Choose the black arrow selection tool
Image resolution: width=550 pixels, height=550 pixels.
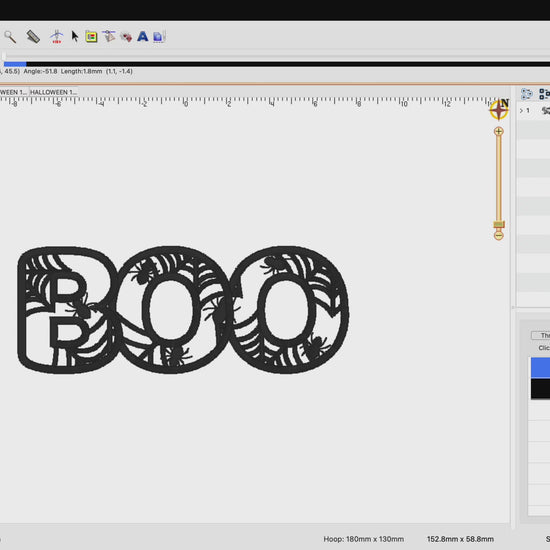(x=75, y=36)
